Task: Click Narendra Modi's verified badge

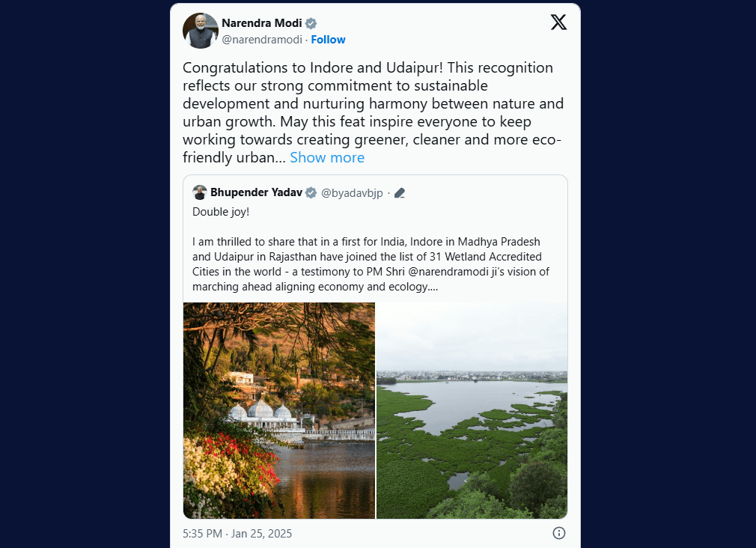Action: coord(311,23)
